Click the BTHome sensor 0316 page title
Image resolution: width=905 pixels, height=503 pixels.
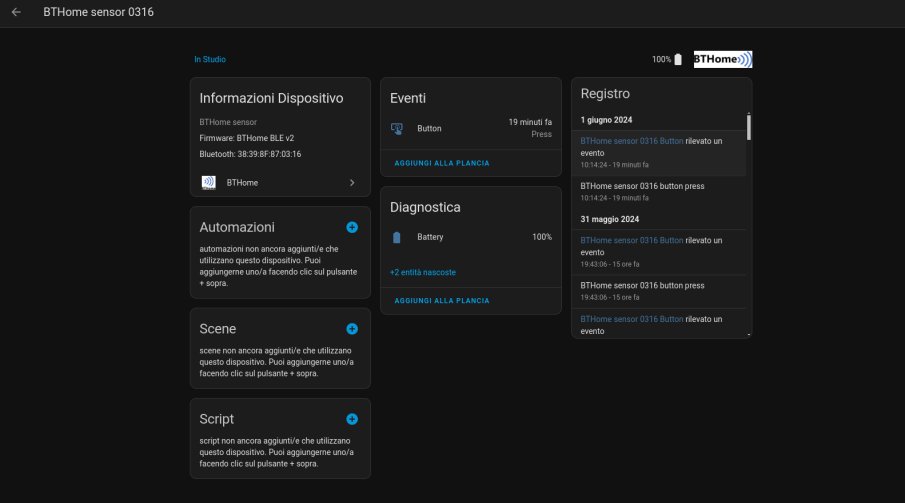98,12
